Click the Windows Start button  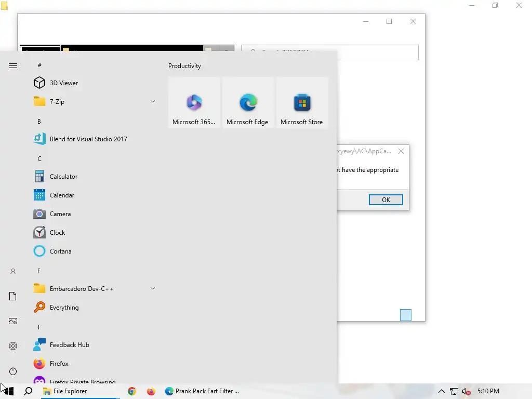(x=9, y=391)
